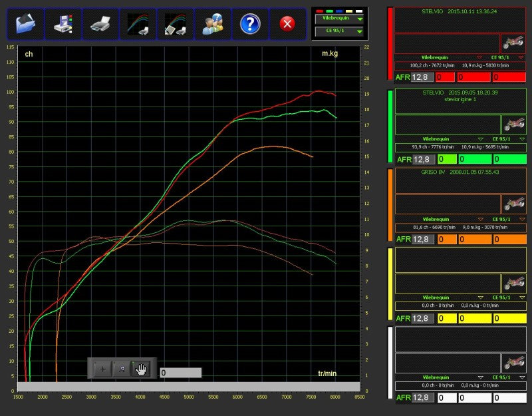This screenshot has width=532, height=416.
Task: Select the crosshair cursor tool on graph
Action: [102, 368]
